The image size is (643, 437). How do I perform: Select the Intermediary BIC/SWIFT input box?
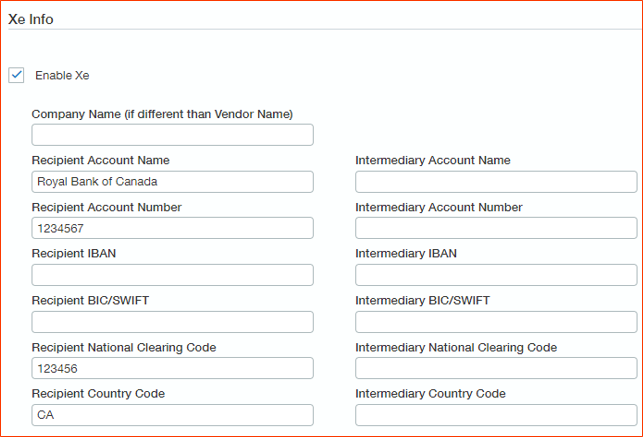(x=496, y=322)
